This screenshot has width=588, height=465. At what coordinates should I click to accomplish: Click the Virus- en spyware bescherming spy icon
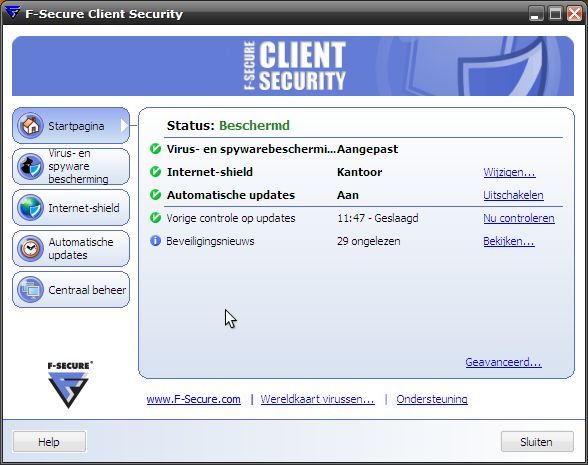(30, 166)
